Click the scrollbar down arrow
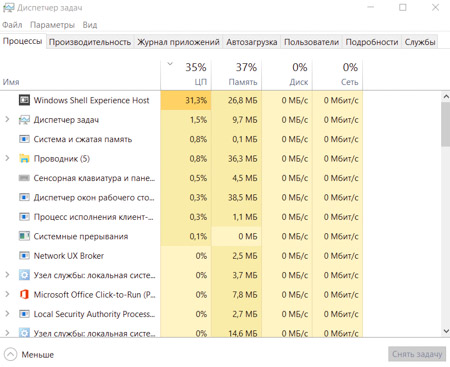 pyautogui.click(x=446, y=331)
